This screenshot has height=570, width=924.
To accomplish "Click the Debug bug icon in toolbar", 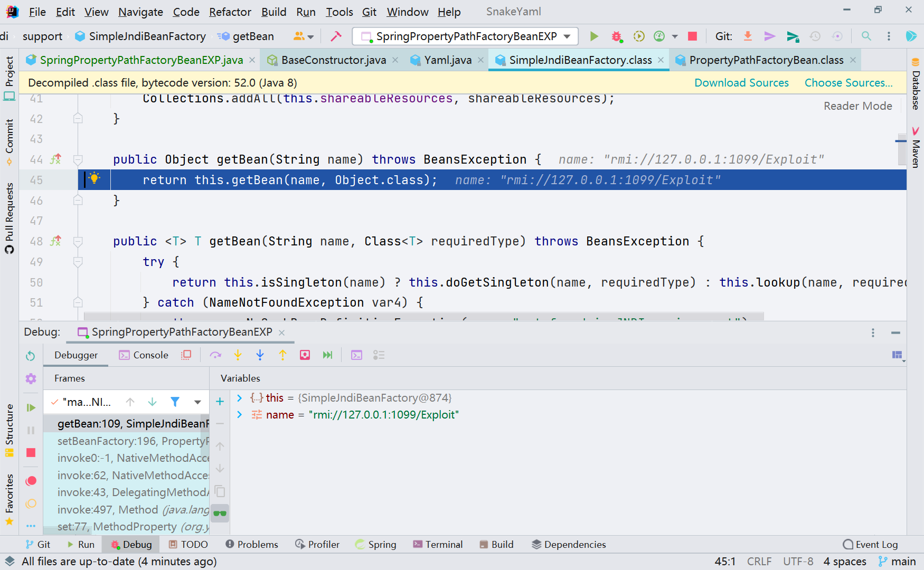I will (x=616, y=36).
